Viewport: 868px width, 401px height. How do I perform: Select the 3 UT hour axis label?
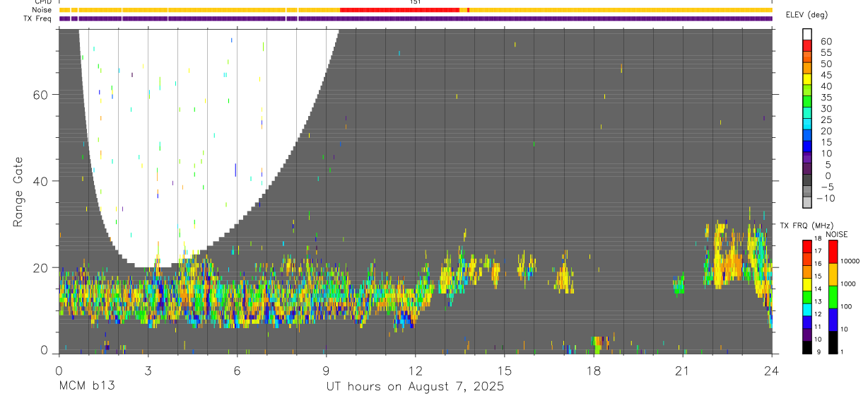point(148,371)
